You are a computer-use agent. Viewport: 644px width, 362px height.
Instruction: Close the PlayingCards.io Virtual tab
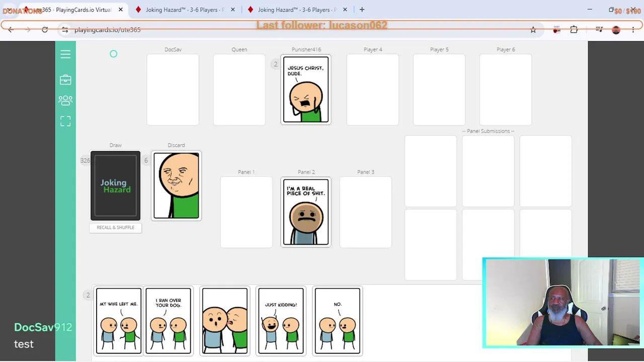coord(121,10)
